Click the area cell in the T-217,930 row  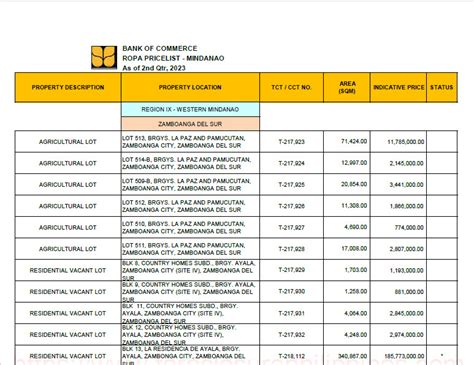[347, 292]
